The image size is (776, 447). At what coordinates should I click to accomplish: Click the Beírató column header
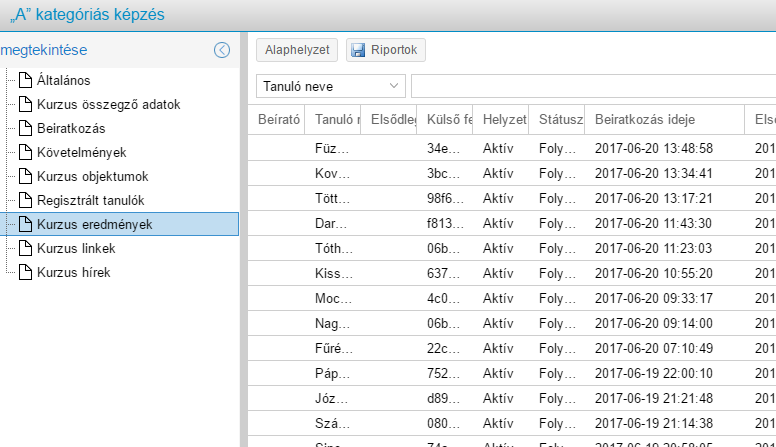(x=277, y=120)
